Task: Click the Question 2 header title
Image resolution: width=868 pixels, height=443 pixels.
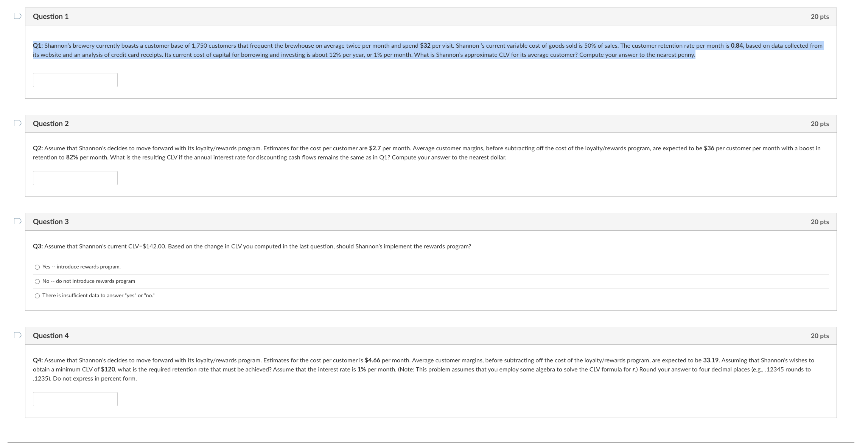Action: coord(51,123)
